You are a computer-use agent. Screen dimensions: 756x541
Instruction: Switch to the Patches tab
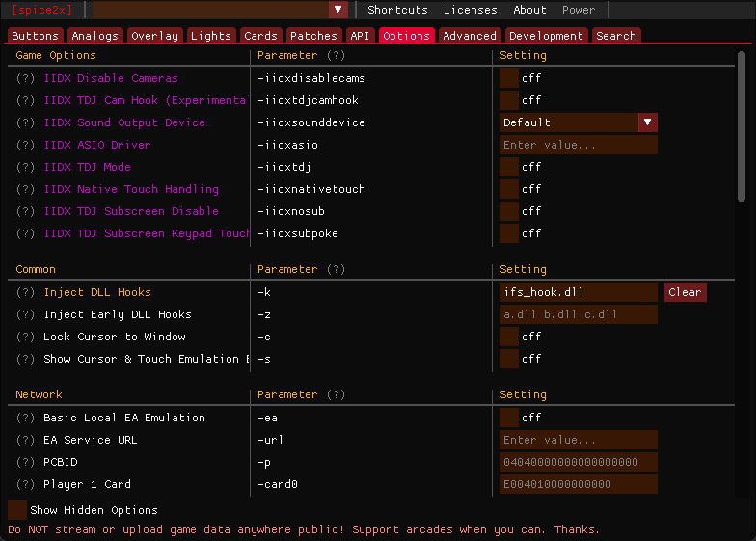pyautogui.click(x=313, y=36)
